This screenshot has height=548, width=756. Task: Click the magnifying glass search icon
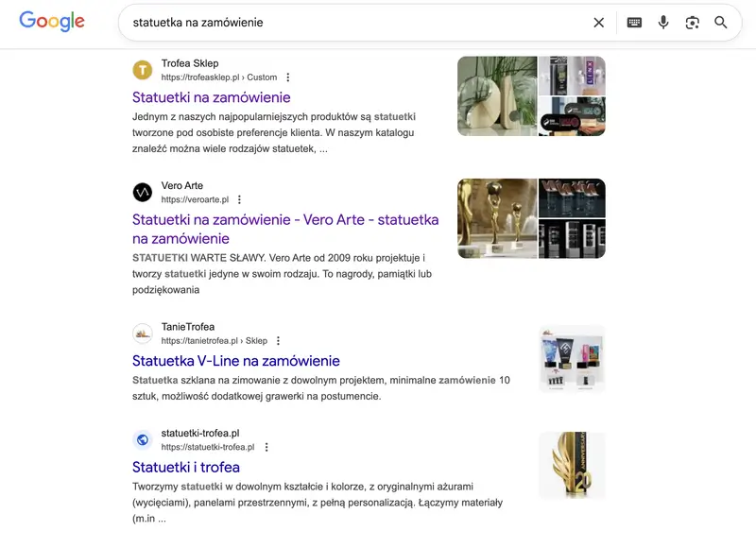[x=721, y=22]
